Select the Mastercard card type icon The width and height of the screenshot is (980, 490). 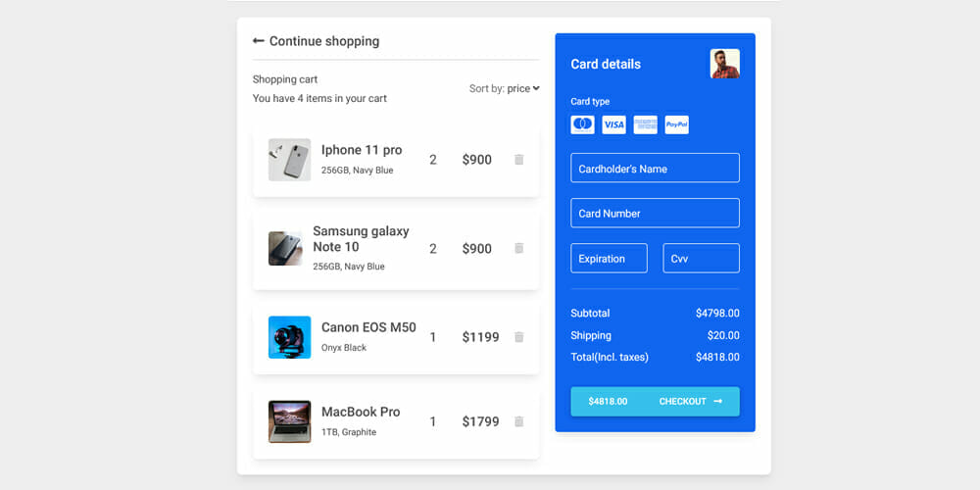(582, 124)
